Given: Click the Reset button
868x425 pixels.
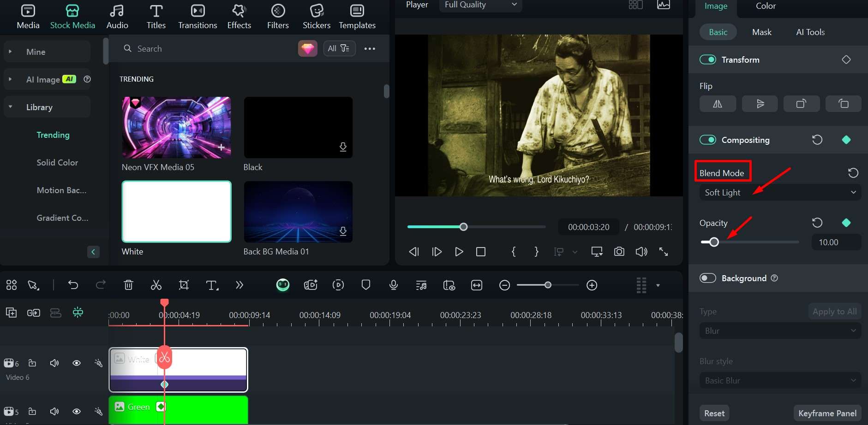Looking at the screenshot, I should (x=714, y=413).
